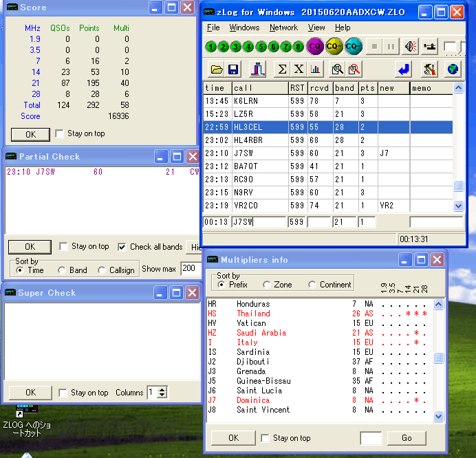Select Time sort in Partial Check
This screenshot has height=458, width=476.
[x=20, y=270]
